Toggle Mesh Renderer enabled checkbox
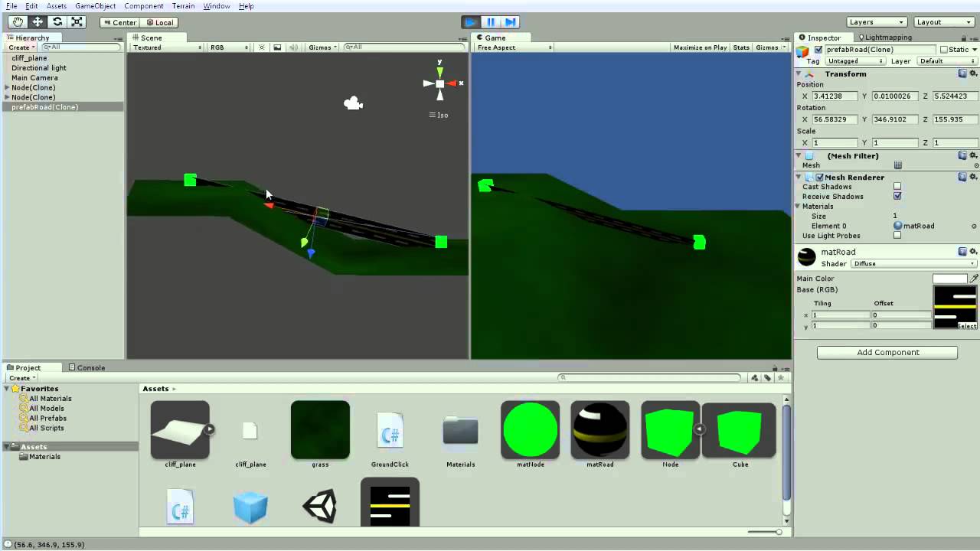 [820, 178]
